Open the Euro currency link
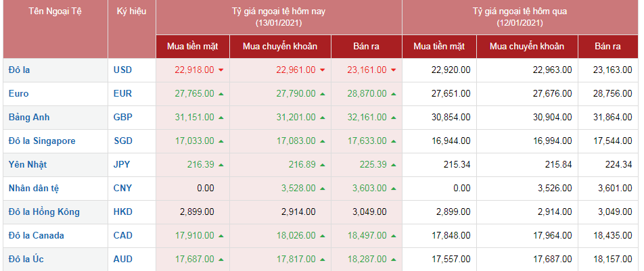644x271 pixels. (x=18, y=93)
